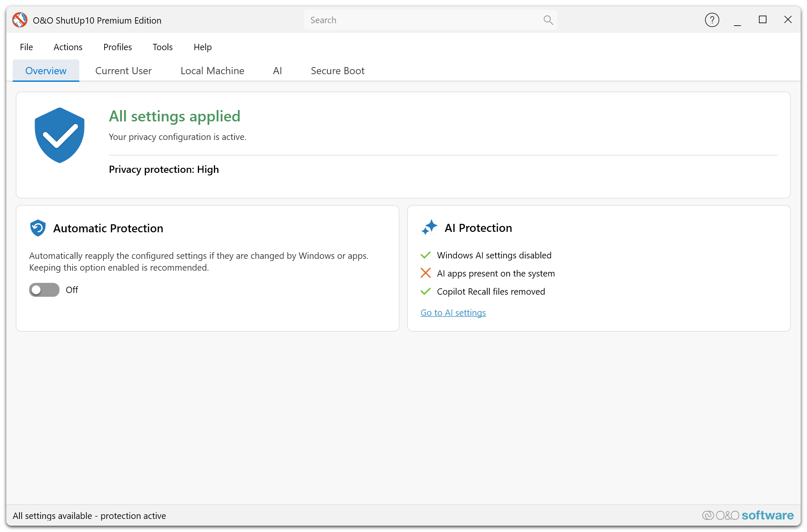Click the AI apps present on the system text
This screenshot has height=532, width=807.
(x=496, y=273)
